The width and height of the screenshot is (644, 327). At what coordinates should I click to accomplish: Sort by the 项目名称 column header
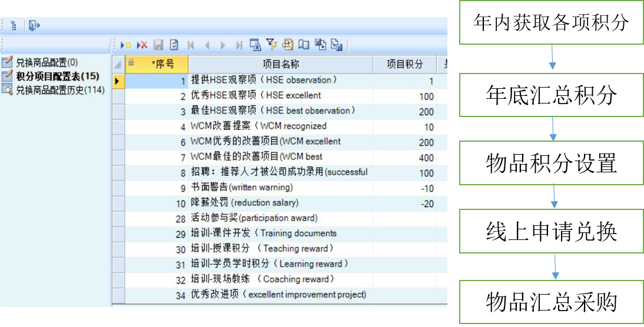click(280, 64)
